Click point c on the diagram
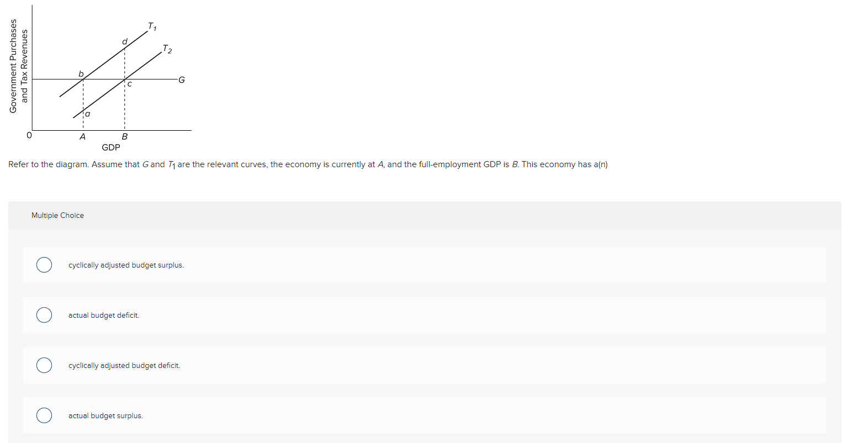868x443 pixels. pyautogui.click(x=130, y=84)
